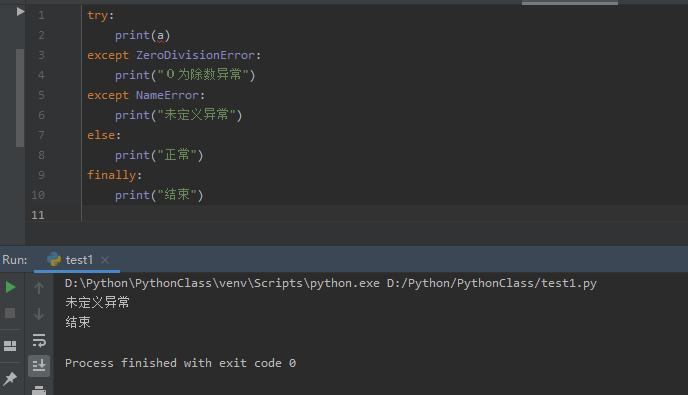This screenshot has width=688, height=395.
Task: Click the horizontal scrollbar thumb at editor top
Action: [x=570, y=3]
